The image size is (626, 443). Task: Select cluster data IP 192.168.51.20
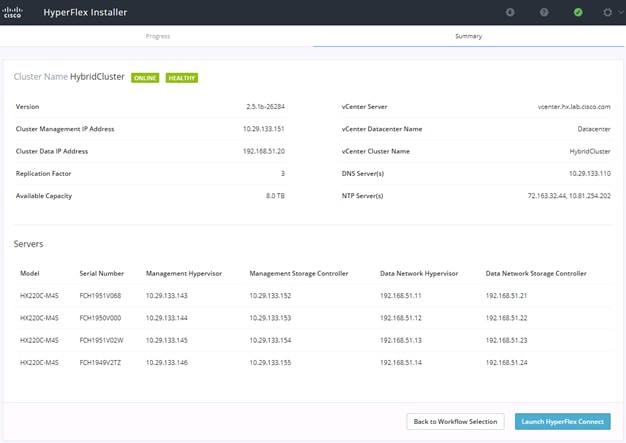[x=263, y=151]
